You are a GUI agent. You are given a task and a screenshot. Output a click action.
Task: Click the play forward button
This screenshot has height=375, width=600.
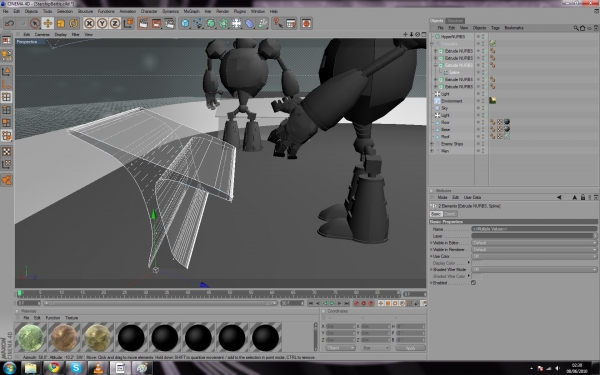click(x=332, y=303)
